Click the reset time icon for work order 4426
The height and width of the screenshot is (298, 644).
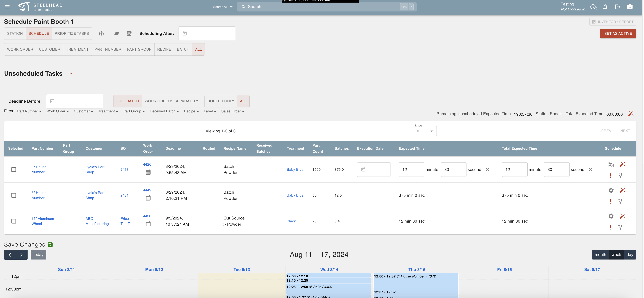[x=611, y=164]
